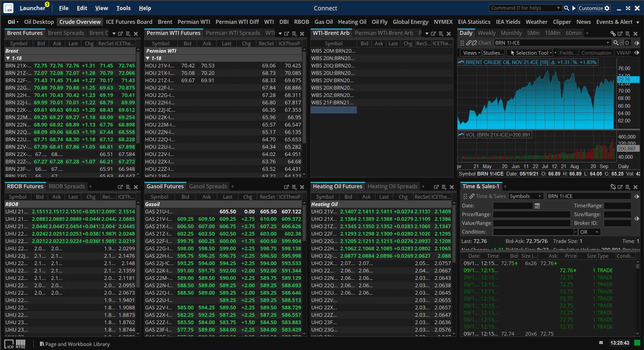Click the run arrow beside Command search
The height and width of the screenshot is (350, 644).
574,8
